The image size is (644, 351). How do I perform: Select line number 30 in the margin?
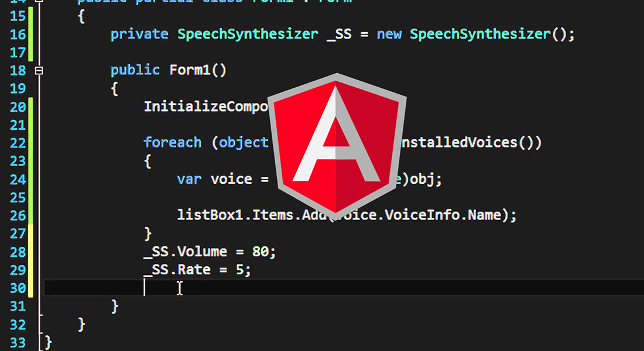coord(18,288)
